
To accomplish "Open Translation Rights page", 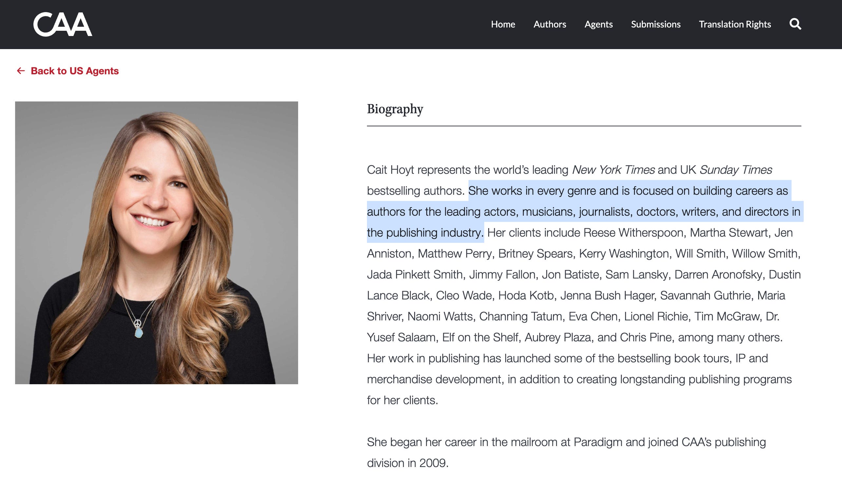I will pos(735,24).
